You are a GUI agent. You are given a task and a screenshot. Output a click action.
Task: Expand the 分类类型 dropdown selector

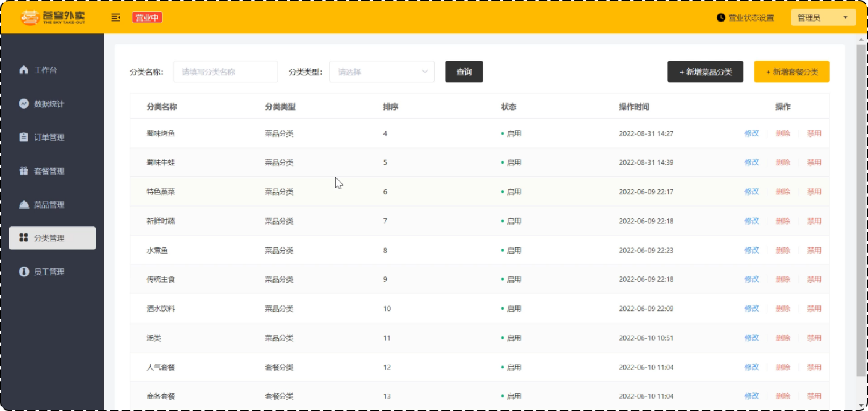click(382, 72)
